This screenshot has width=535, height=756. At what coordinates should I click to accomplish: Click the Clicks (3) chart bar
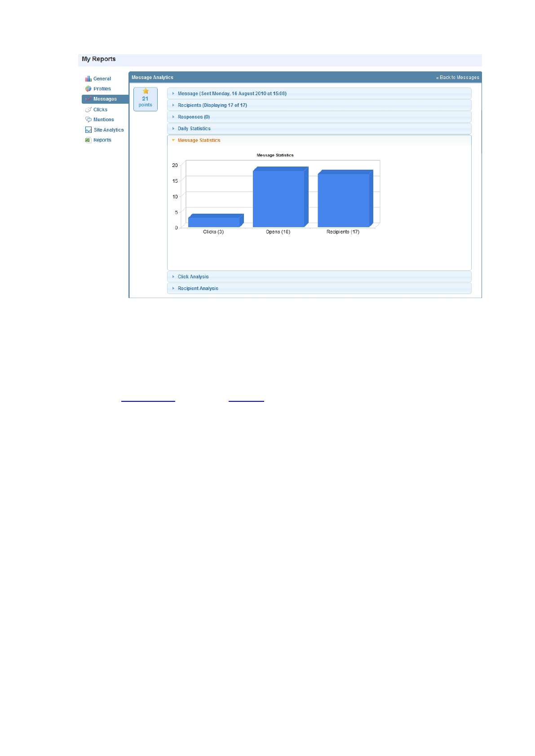pyautogui.click(x=216, y=220)
